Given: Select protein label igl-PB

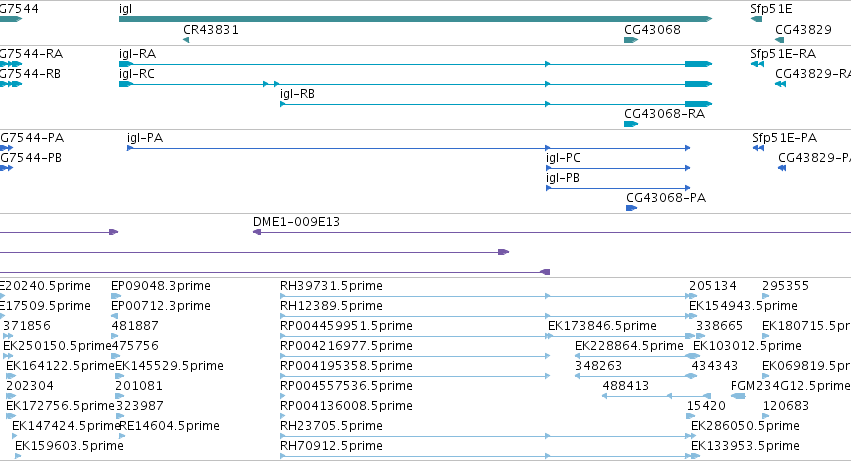Looking at the screenshot, I should coord(563,178).
